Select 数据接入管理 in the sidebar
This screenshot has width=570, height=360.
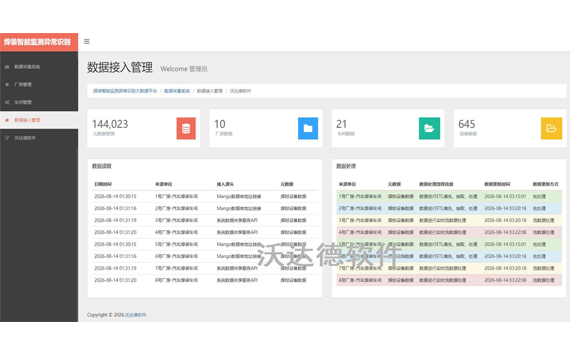pos(39,120)
